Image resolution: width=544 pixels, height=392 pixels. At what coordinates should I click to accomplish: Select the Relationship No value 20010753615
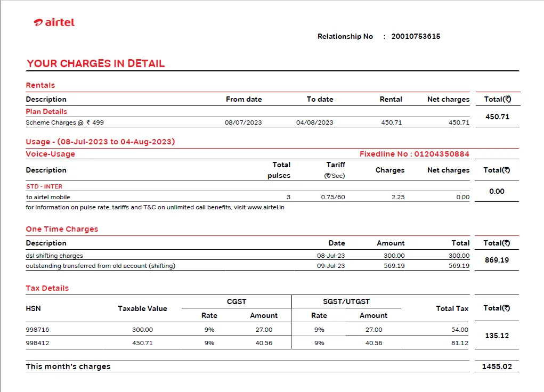[x=416, y=36]
